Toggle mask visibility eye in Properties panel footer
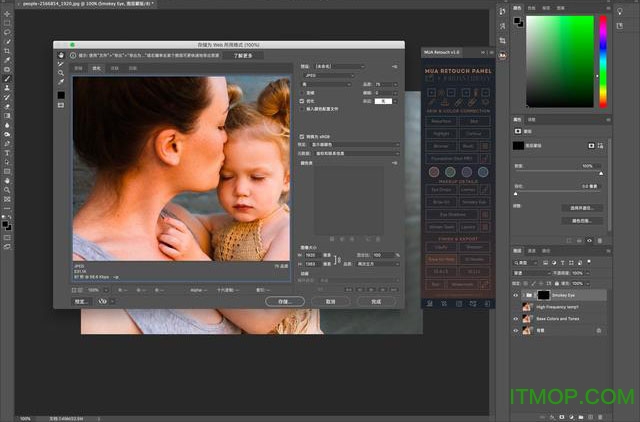This screenshot has height=422, width=640. (589, 241)
